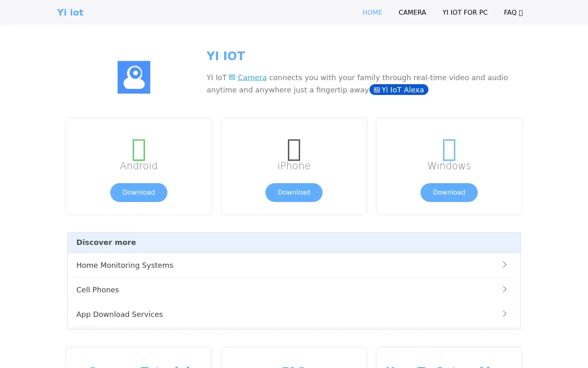Download the Windows version
Image resolution: width=588 pixels, height=368 pixels.
point(449,193)
